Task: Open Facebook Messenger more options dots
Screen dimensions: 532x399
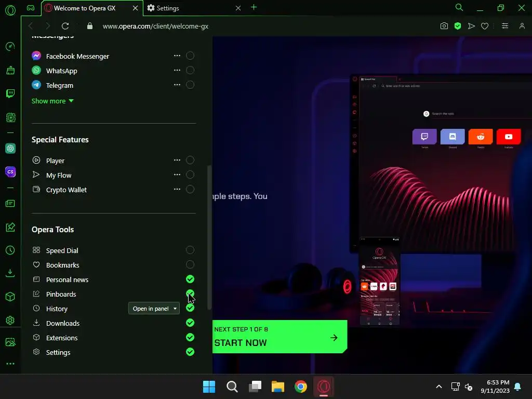Action: (x=177, y=56)
